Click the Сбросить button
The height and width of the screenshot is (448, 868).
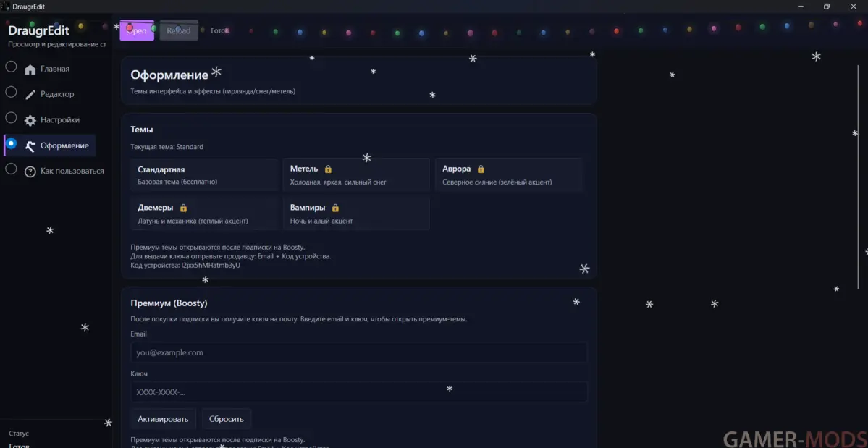click(227, 419)
